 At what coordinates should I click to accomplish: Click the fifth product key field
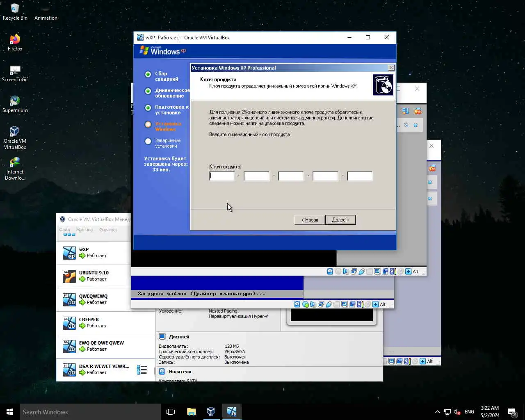point(360,176)
